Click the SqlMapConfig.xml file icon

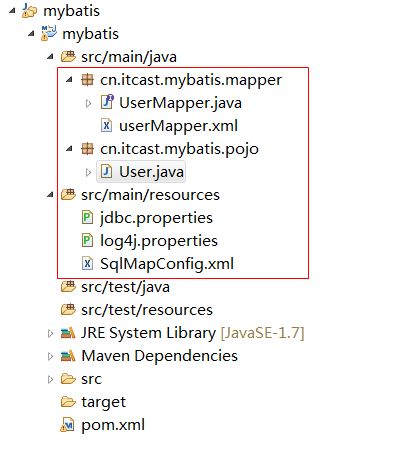87,264
